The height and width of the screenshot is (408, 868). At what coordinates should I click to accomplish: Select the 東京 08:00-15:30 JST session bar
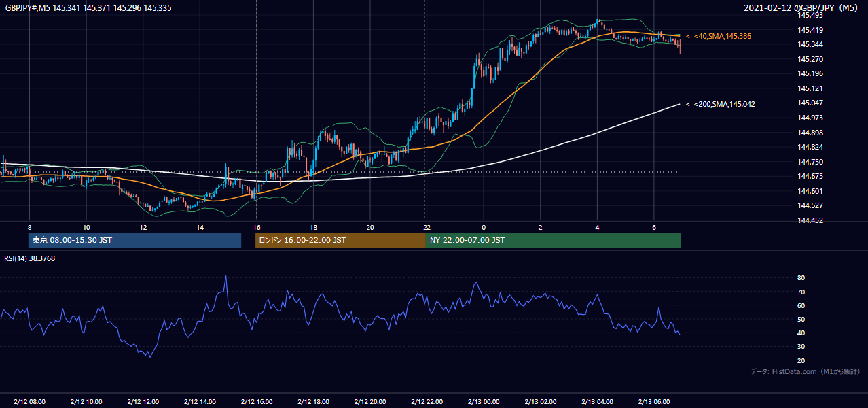pyautogui.click(x=134, y=240)
